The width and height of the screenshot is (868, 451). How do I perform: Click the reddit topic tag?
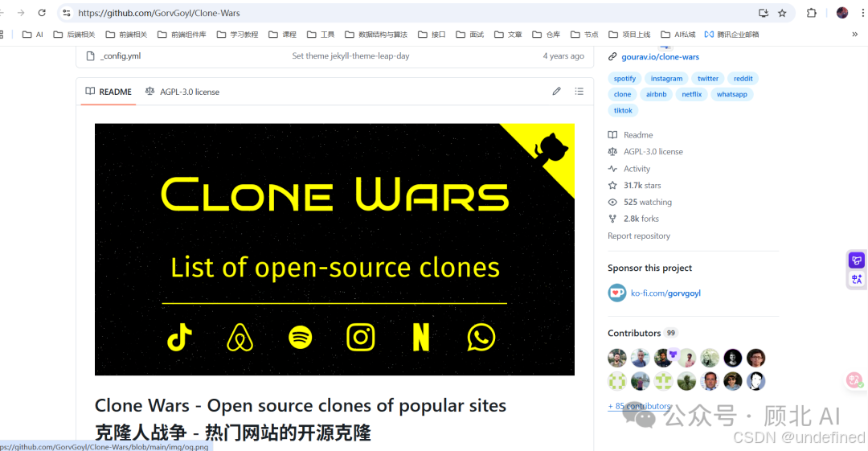[743, 79]
